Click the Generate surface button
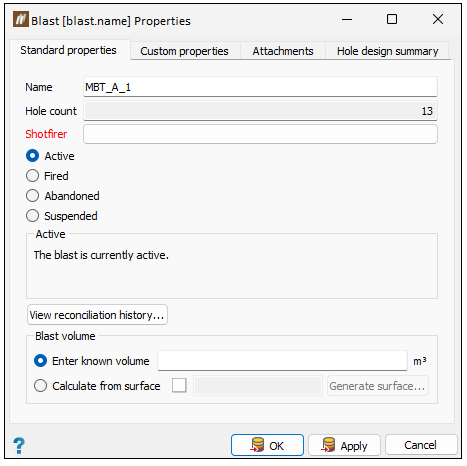The width and height of the screenshot is (467, 466). pyautogui.click(x=377, y=386)
